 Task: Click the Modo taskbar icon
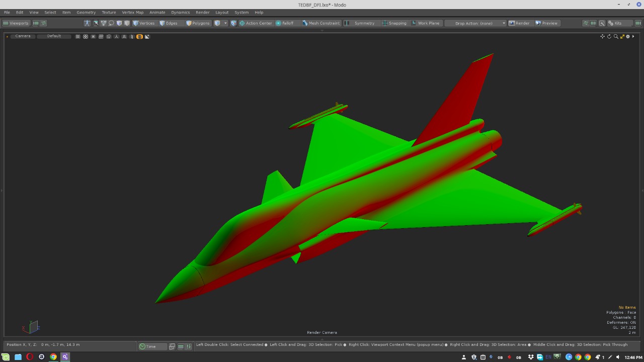click(65, 357)
